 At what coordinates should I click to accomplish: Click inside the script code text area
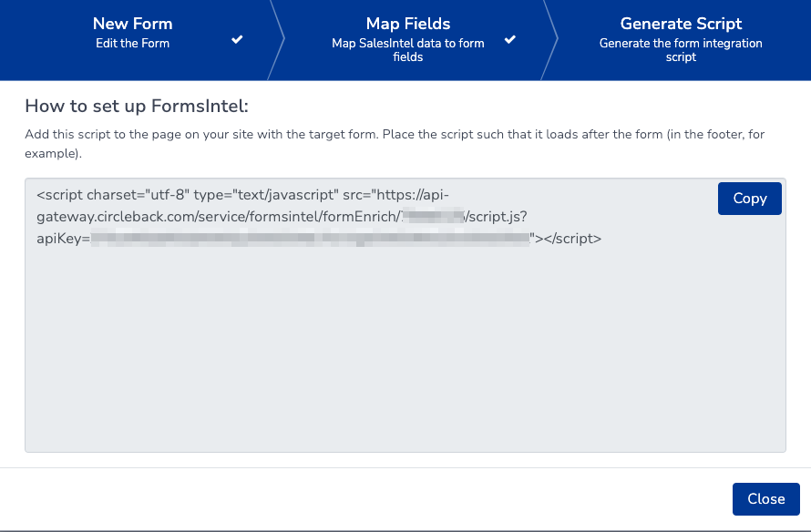(x=405, y=315)
